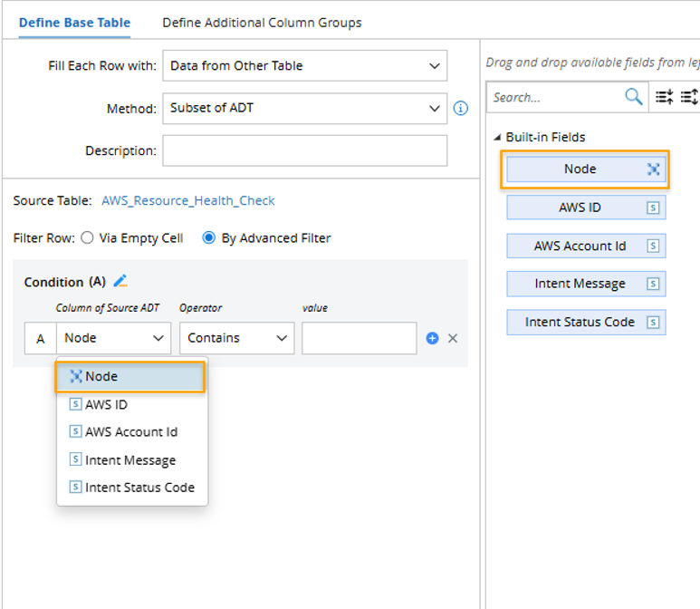Image resolution: width=700 pixels, height=609 pixels.
Task: Click the Description input field
Action: (x=304, y=151)
